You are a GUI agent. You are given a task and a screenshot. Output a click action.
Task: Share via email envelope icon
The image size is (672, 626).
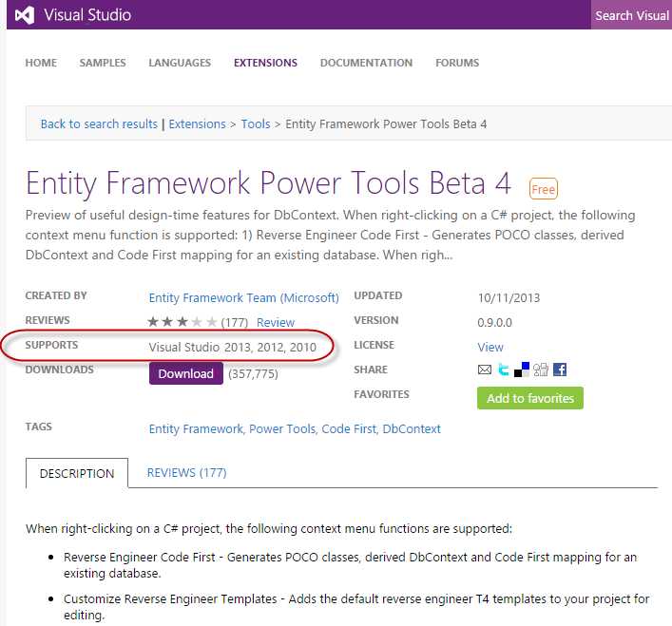(x=485, y=370)
